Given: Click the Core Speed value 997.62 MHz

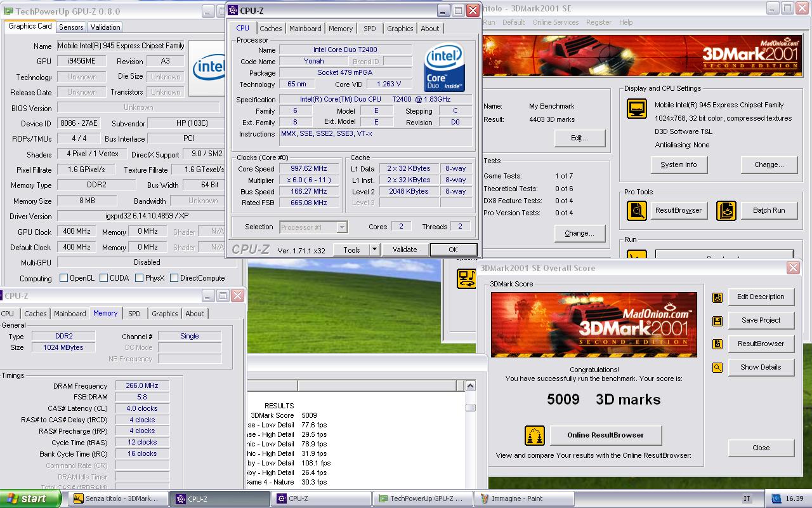Looking at the screenshot, I should pos(309,169).
